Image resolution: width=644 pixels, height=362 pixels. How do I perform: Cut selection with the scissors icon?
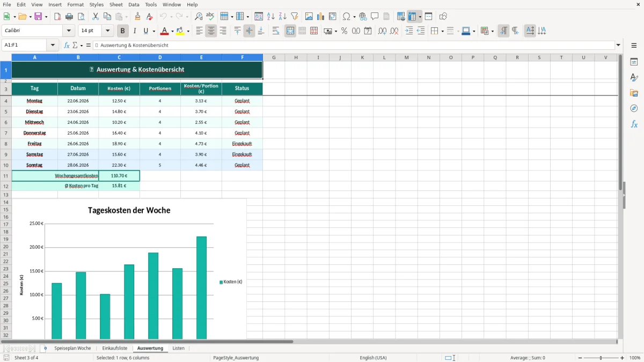click(x=96, y=17)
